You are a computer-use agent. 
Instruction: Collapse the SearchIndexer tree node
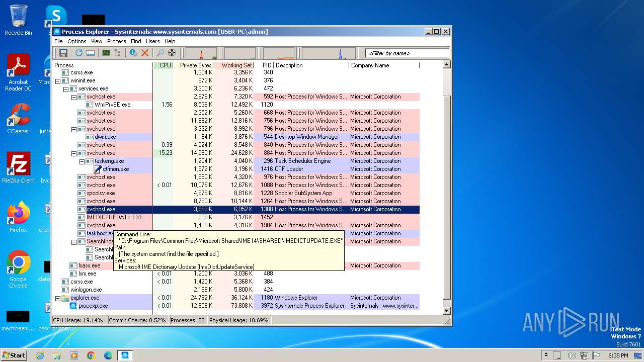[73, 241]
